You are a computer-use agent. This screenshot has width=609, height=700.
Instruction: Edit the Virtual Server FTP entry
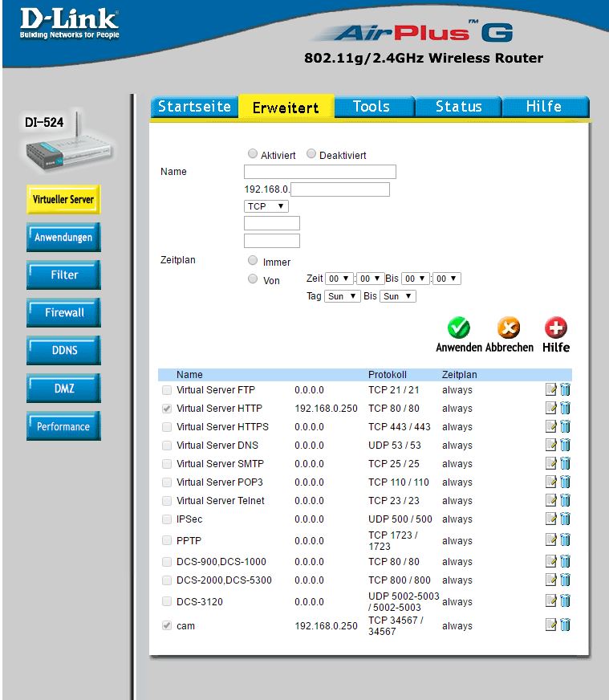point(550,390)
